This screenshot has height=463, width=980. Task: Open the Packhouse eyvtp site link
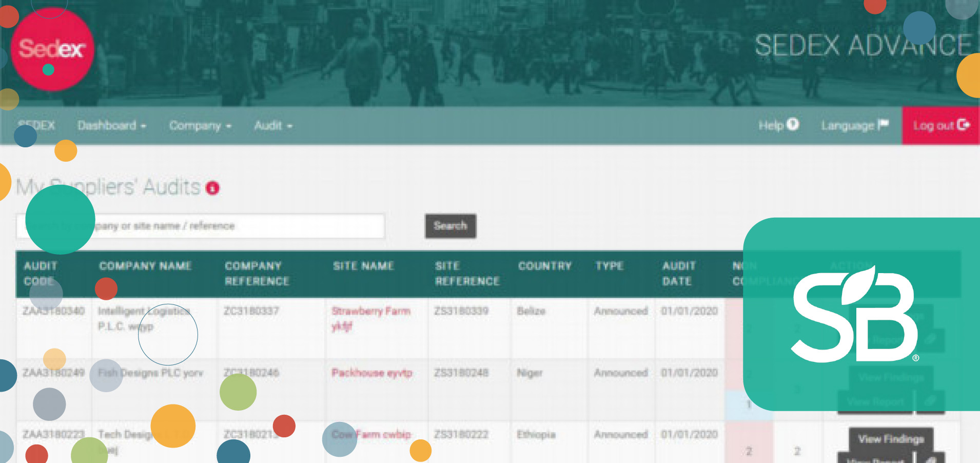[372, 373]
